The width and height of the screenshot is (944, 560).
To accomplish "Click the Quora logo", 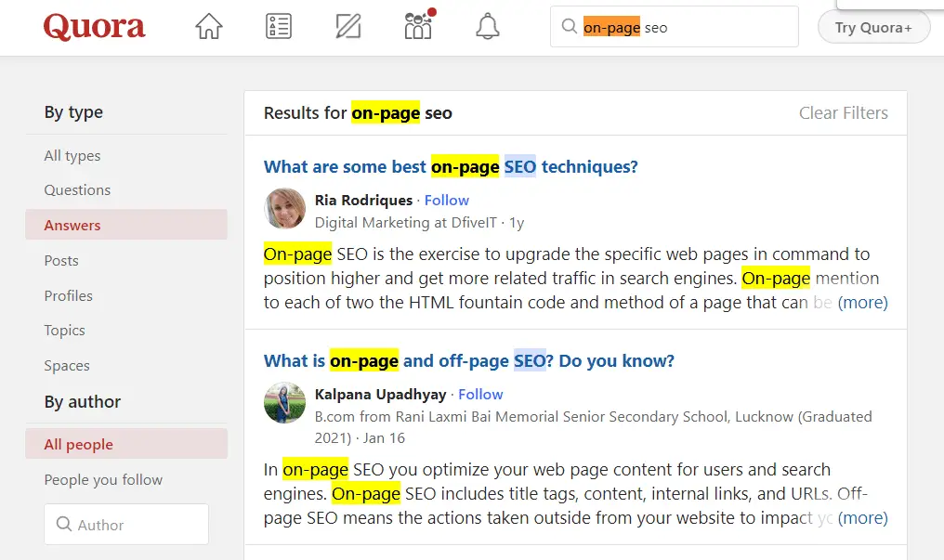I will tap(94, 27).
